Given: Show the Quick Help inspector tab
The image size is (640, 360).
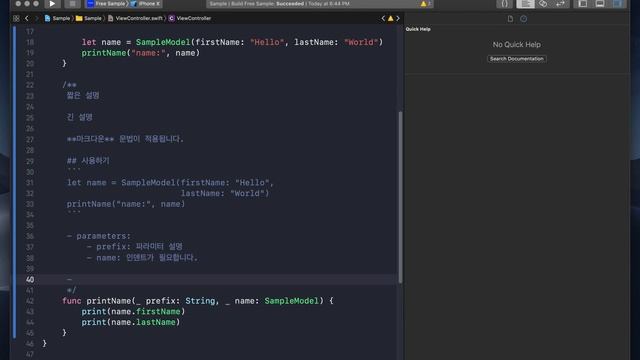Looking at the screenshot, I should pyautogui.click(x=524, y=19).
